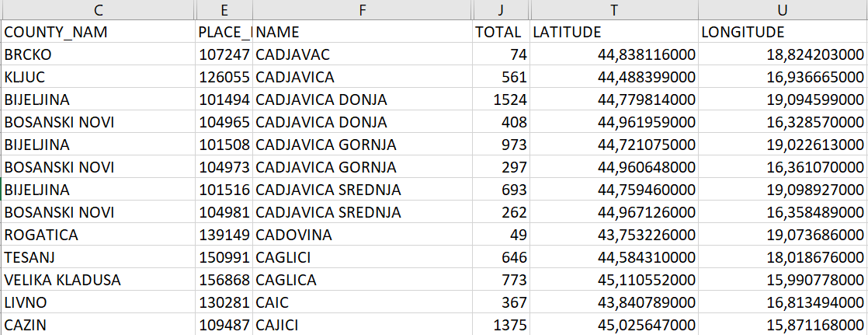The height and width of the screenshot is (335, 868).
Task: Click the name cell CAIC
Action: 362,303
